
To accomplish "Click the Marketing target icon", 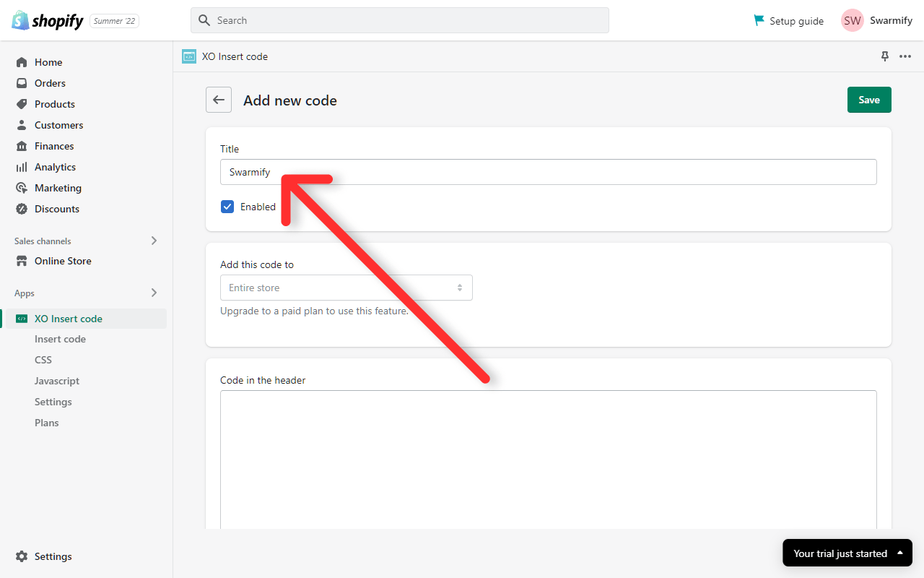I will tap(22, 188).
